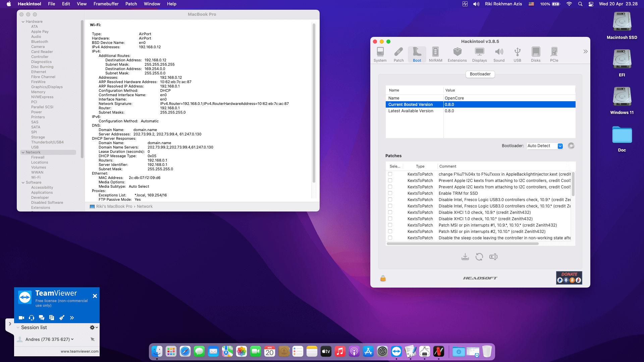The height and width of the screenshot is (362, 644).
Task: Open the PCIe section in Hackintool
Action: [x=554, y=55]
